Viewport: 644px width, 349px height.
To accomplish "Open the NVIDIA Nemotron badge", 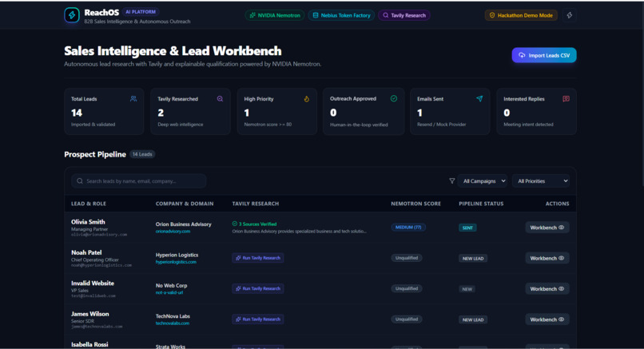I will [x=275, y=15].
